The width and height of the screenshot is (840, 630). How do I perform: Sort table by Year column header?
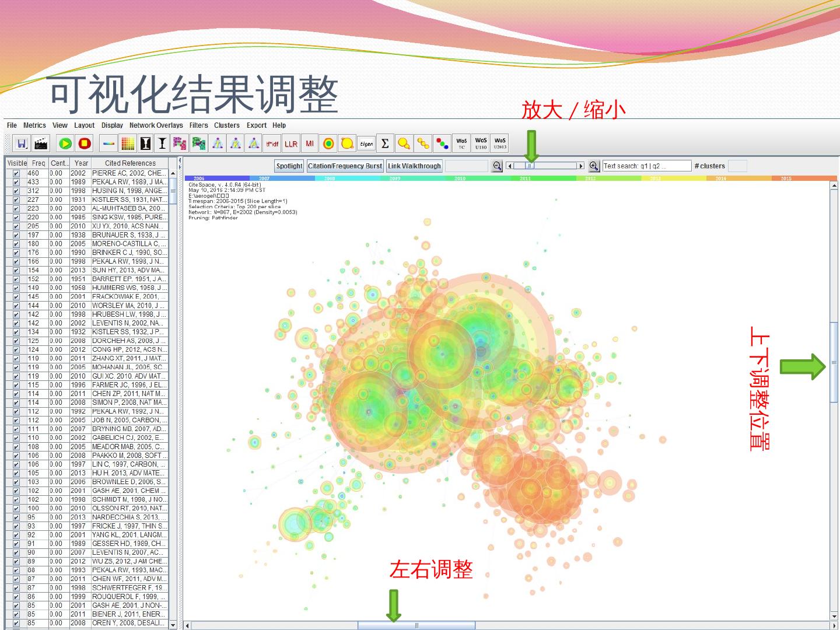[x=81, y=163]
